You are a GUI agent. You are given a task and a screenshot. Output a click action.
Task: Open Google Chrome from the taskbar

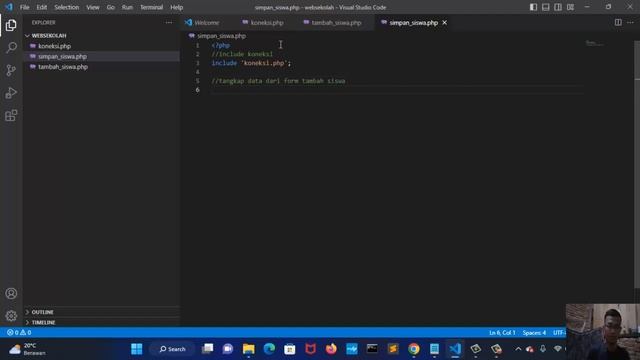coord(413,349)
